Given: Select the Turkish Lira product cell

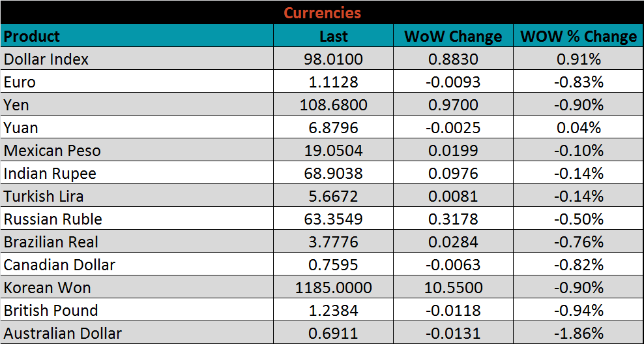Looking at the screenshot, I should [x=44, y=196].
